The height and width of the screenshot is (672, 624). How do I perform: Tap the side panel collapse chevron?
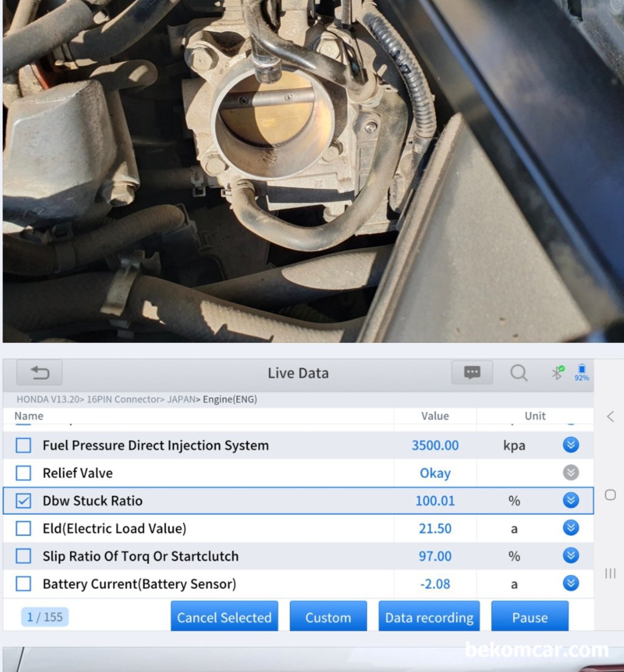(610, 416)
